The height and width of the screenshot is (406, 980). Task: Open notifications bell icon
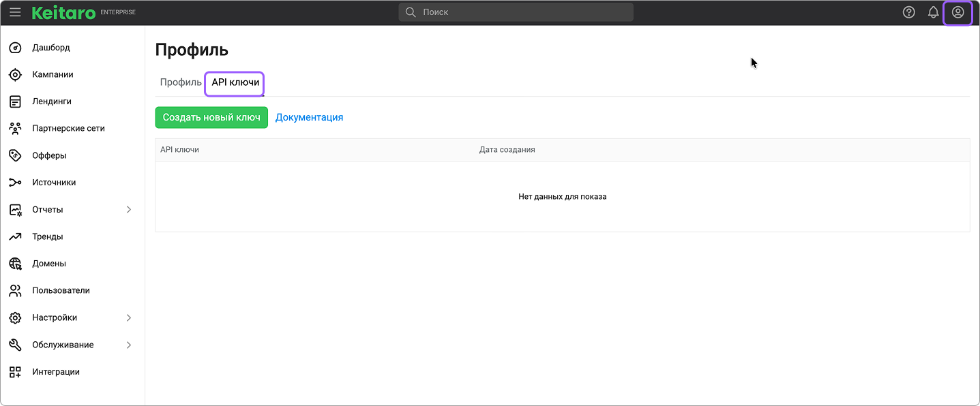click(933, 12)
